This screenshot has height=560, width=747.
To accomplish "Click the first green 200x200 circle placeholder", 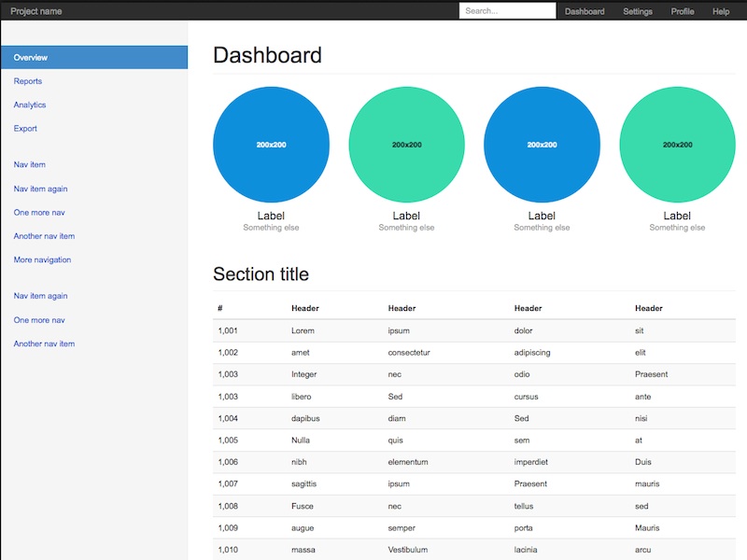I will coord(406,145).
